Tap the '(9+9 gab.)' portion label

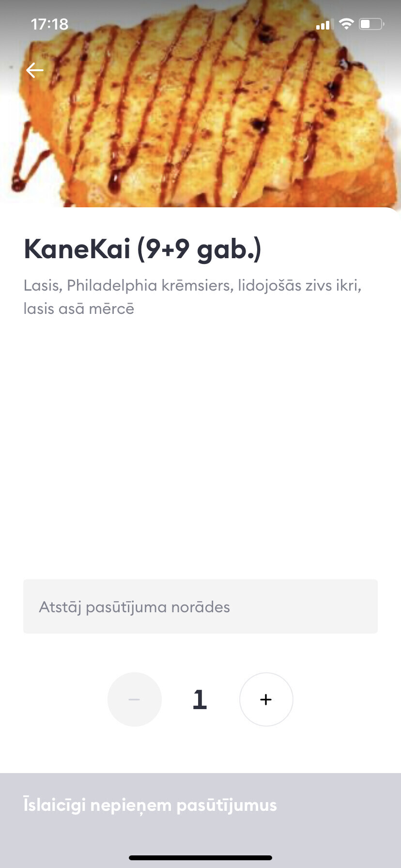pyautogui.click(x=199, y=250)
